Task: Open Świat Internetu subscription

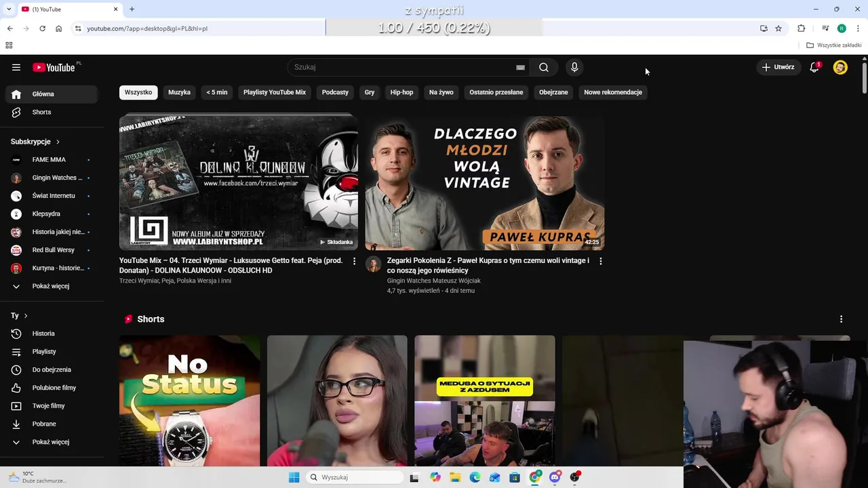Action: [52, 196]
